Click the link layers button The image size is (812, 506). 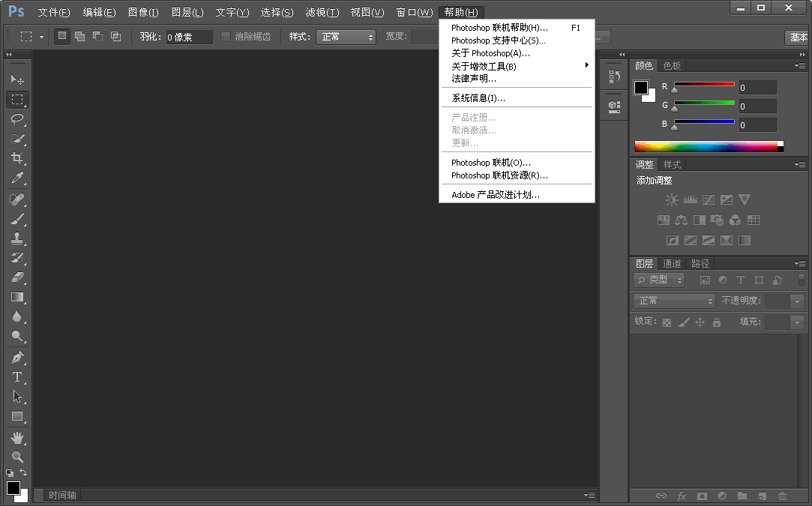coord(661,496)
